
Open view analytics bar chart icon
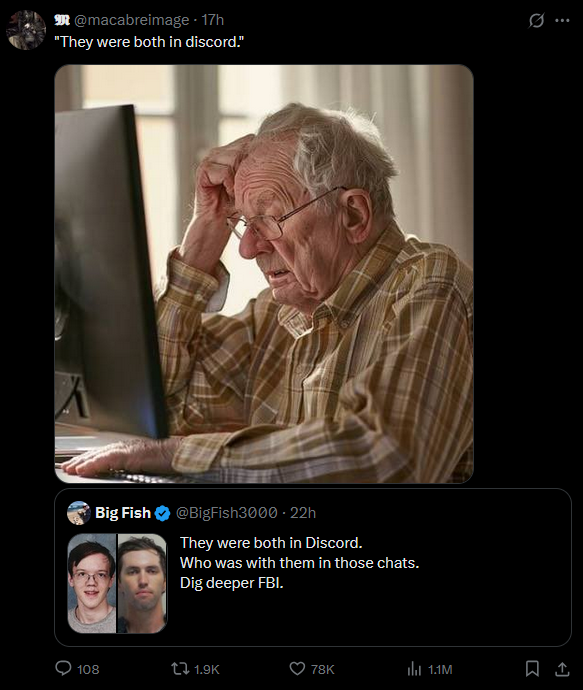[414, 669]
